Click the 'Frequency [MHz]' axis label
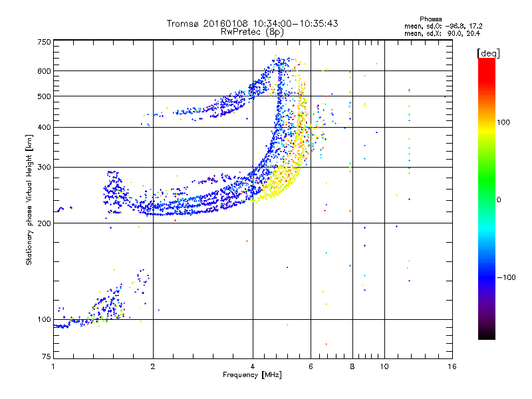This screenshot has width=532, height=399. 252,375
